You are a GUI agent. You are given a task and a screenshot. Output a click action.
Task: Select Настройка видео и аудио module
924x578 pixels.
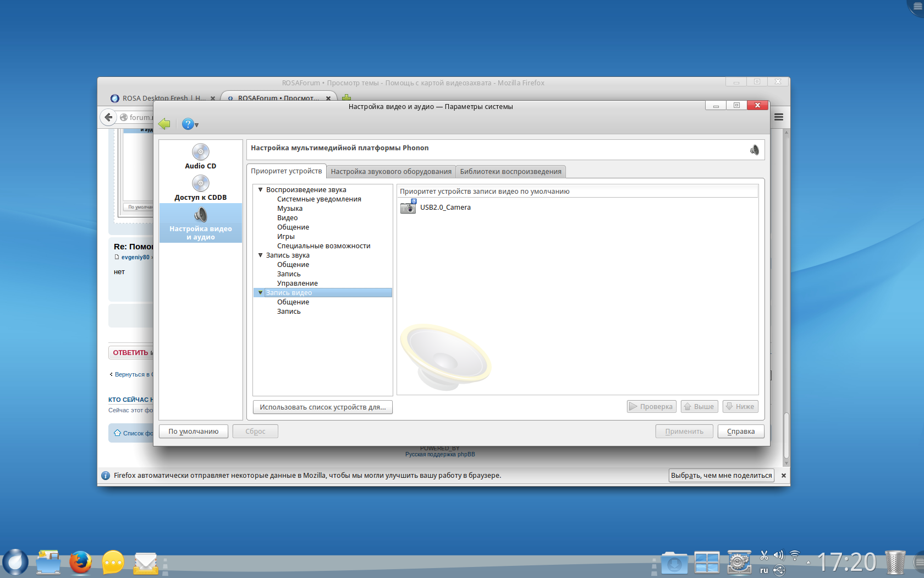coord(201,223)
